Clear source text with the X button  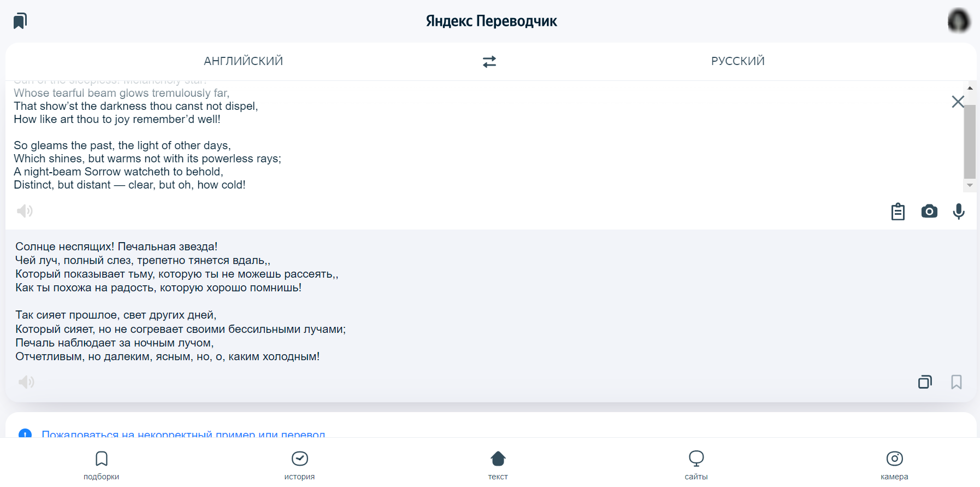[958, 102]
